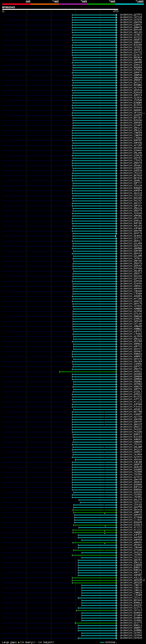Click the cyan alignment bar for Q2TFP3
The height and width of the screenshot is (644, 146).
[x=95, y=15]
